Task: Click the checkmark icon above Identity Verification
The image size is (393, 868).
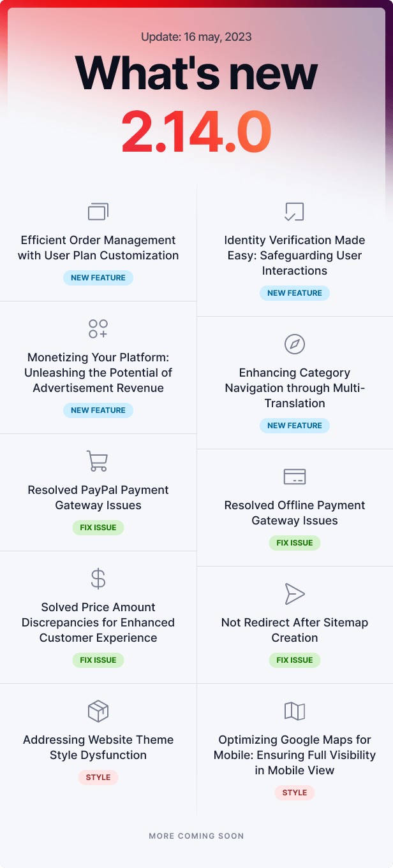Action: [294, 212]
